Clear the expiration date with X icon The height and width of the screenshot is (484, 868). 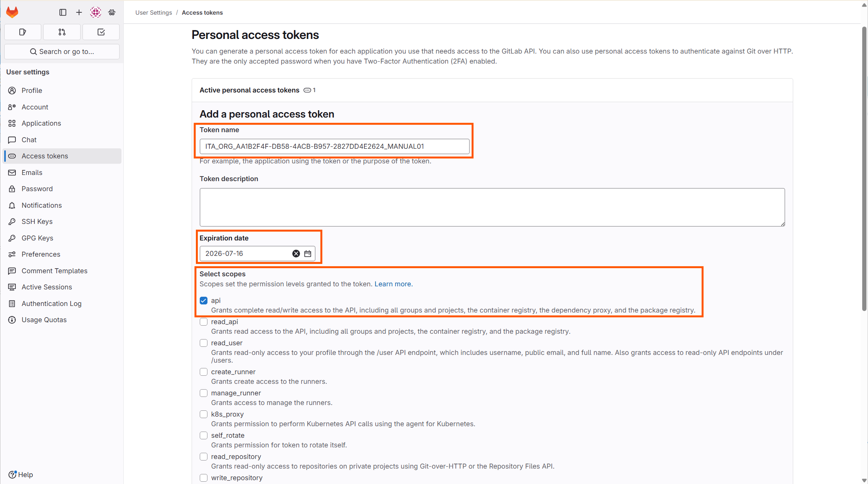(x=296, y=254)
